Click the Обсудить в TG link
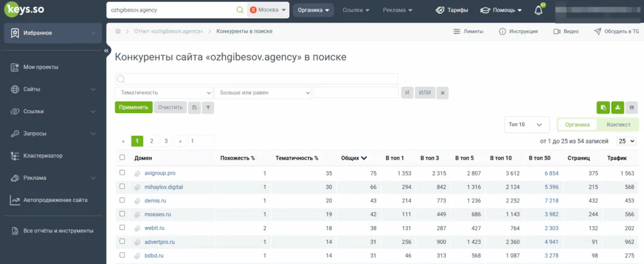Viewport: 644px width, 264px height. (x=616, y=31)
